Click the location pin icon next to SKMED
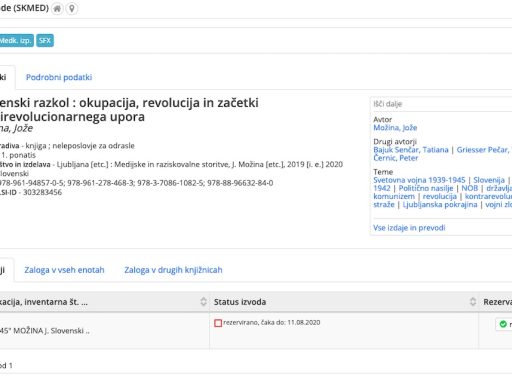The height and width of the screenshot is (384, 512). pyautogui.click(x=72, y=8)
